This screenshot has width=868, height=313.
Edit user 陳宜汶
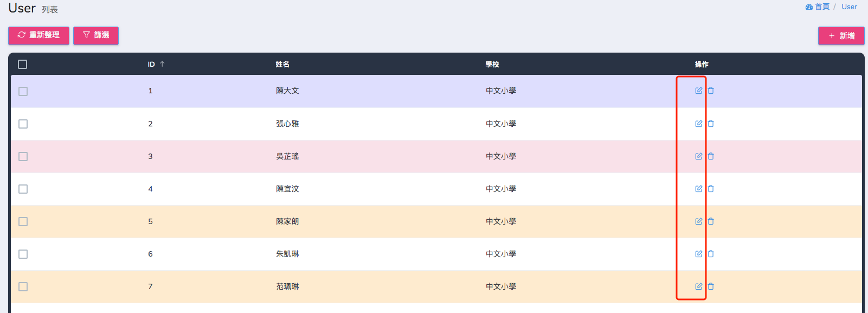(x=699, y=189)
